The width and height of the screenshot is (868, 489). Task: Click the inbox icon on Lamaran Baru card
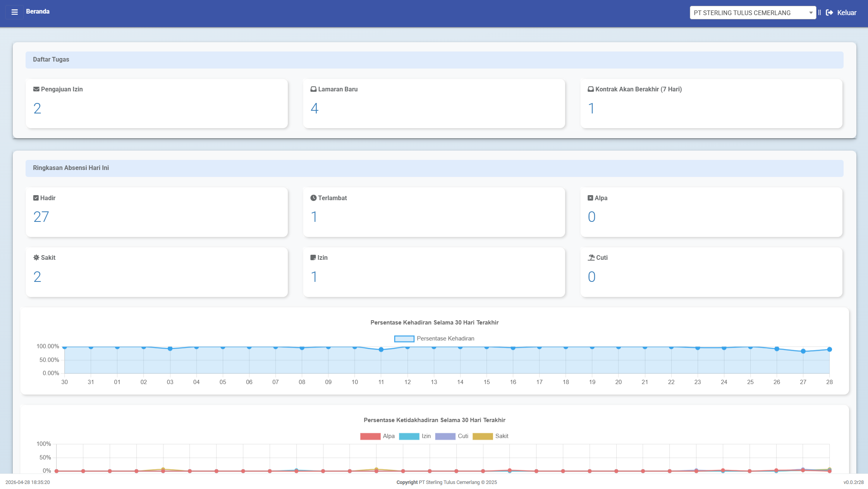click(x=313, y=89)
